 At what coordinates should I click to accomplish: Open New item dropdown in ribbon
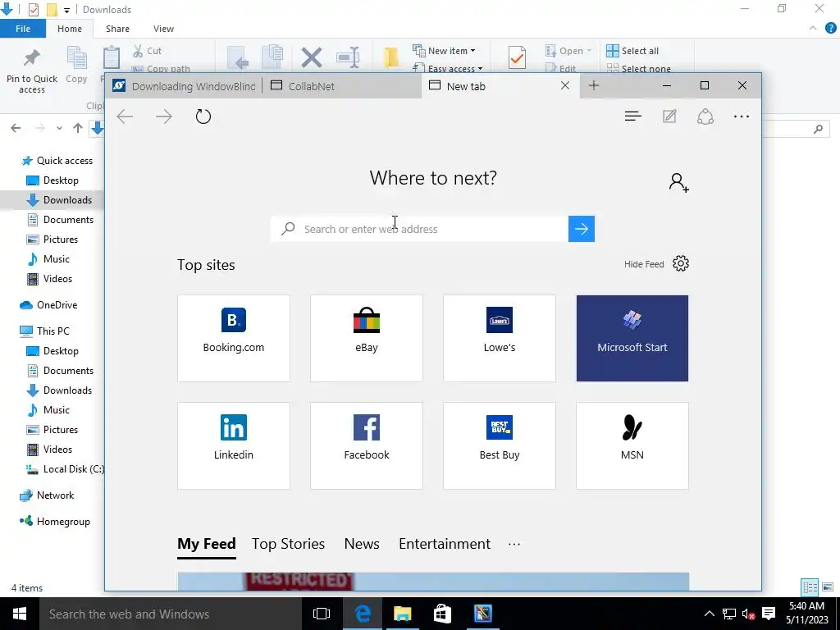click(x=444, y=51)
